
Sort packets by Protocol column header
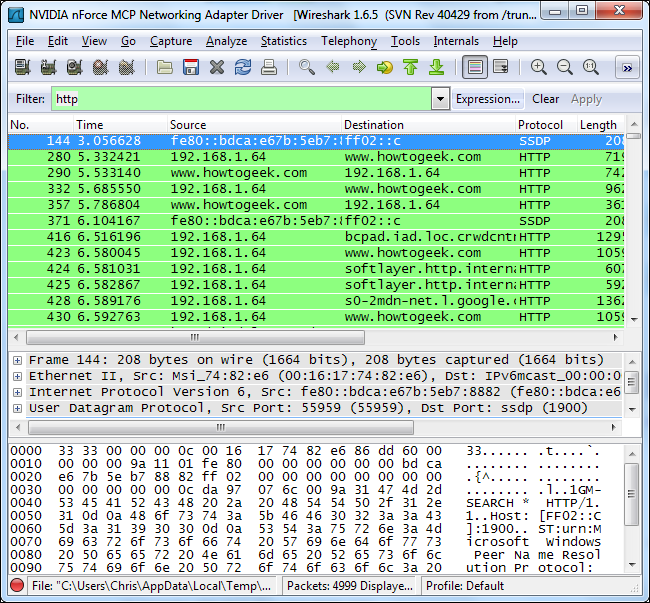pyautogui.click(x=546, y=125)
